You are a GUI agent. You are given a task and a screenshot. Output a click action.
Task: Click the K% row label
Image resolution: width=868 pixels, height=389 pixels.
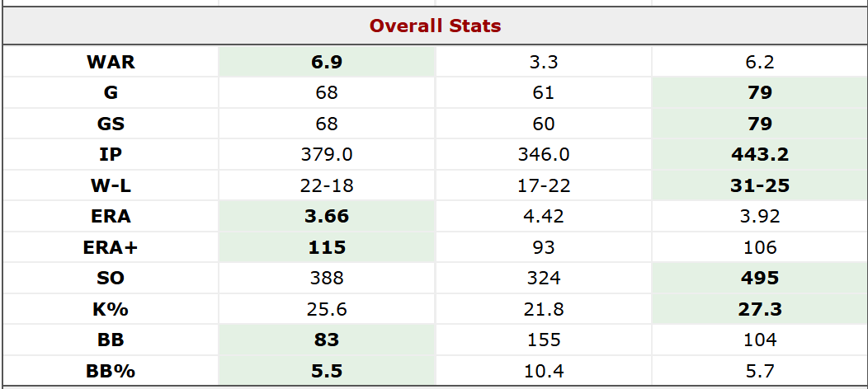[110, 309]
